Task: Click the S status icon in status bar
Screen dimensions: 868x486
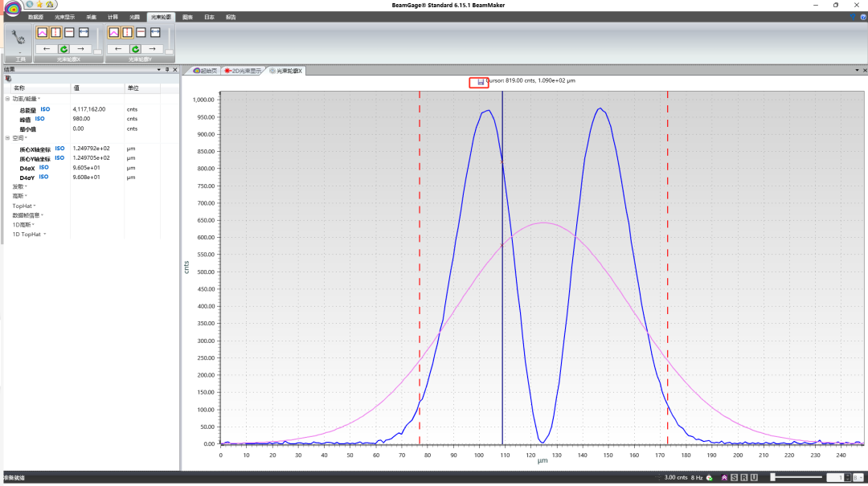Action: click(734, 478)
